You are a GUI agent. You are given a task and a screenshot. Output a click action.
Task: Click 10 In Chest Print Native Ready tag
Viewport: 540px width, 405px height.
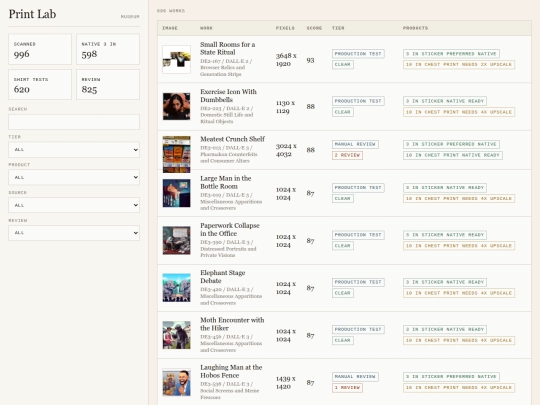coord(453,155)
